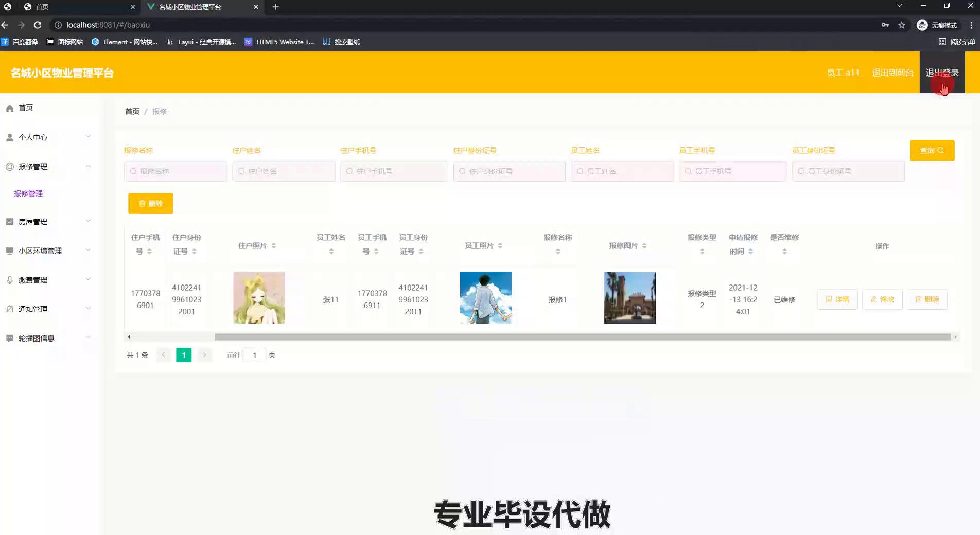Click the 首页 home icon in the sidebar
Viewport: 980px width, 535px height.
click(9, 108)
